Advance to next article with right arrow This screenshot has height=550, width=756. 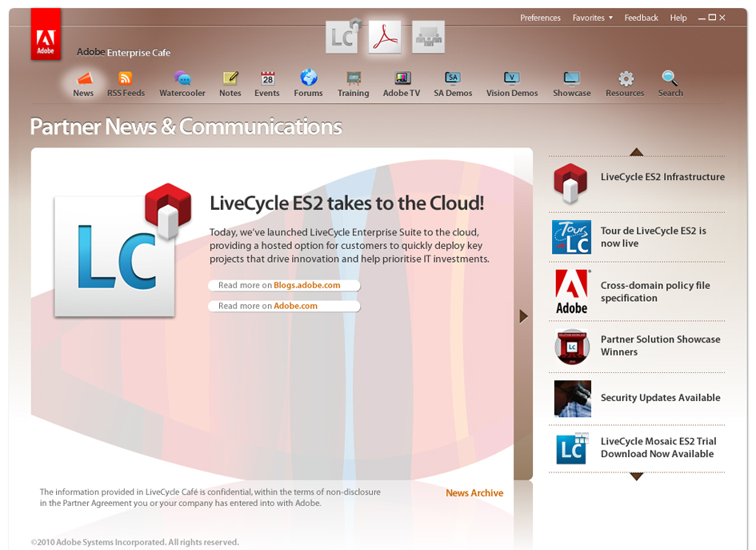pyautogui.click(x=524, y=316)
